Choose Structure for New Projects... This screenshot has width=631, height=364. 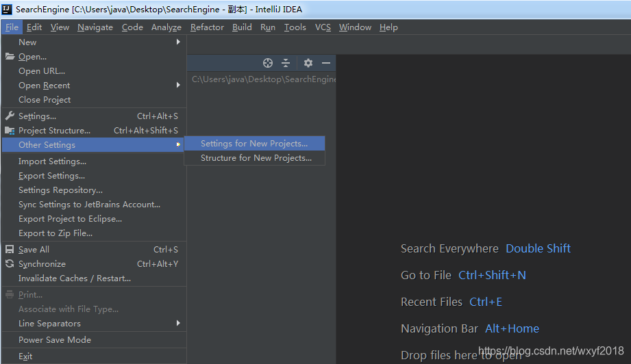(254, 158)
